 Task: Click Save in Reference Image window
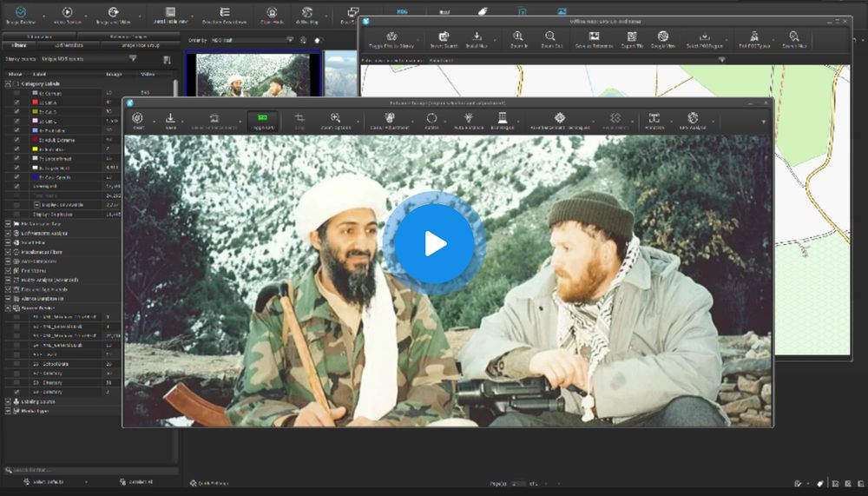point(170,121)
